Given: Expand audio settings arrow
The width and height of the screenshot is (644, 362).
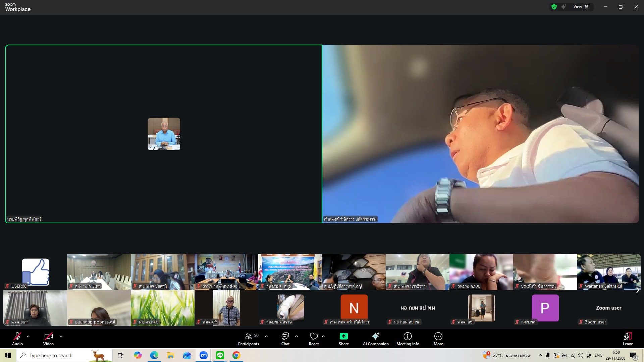Looking at the screenshot, I should pos(28,336).
